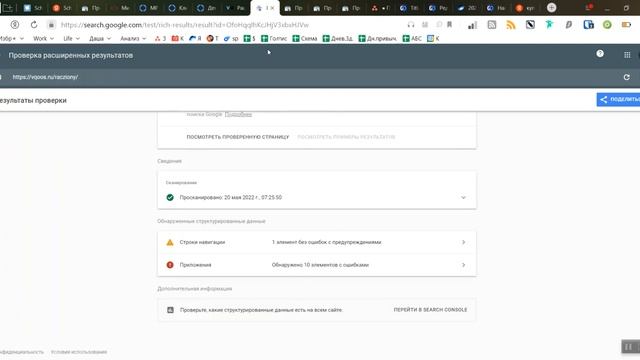The height and width of the screenshot is (360, 640).
Task: Click the padlock site info icon
Action: click(x=51, y=25)
